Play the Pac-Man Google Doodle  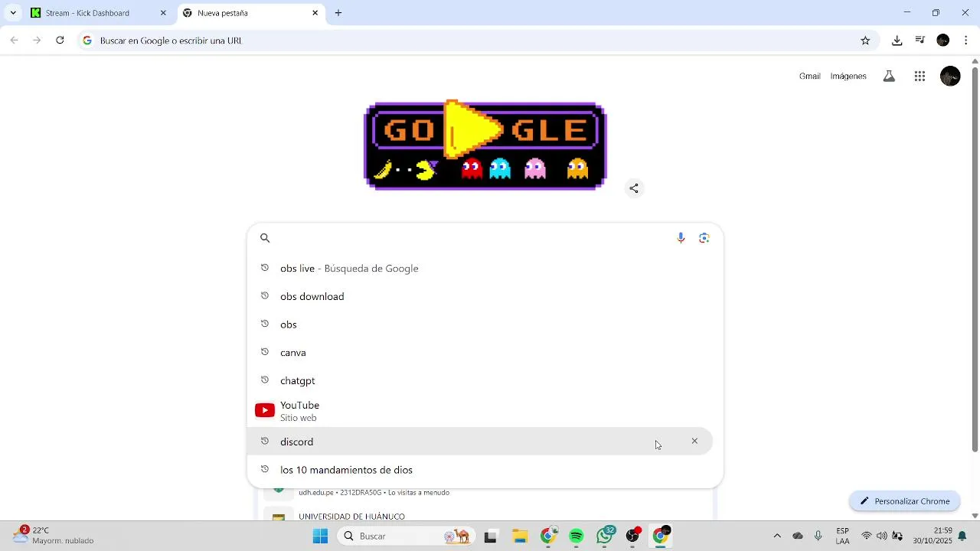point(472,129)
